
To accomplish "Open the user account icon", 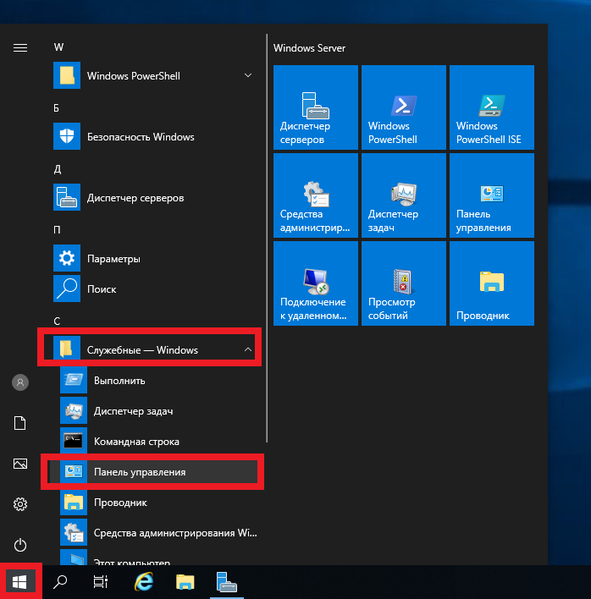I will (20, 382).
